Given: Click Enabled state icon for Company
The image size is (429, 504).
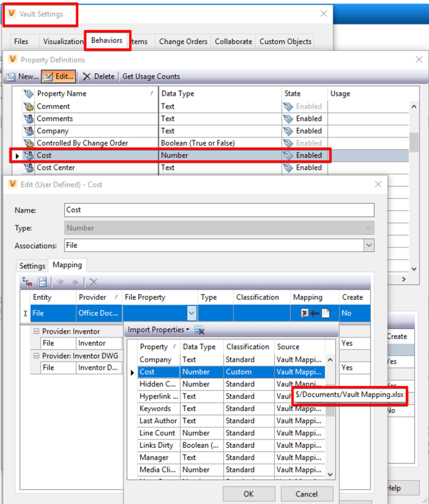Looking at the screenshot, I should point(288,131).
